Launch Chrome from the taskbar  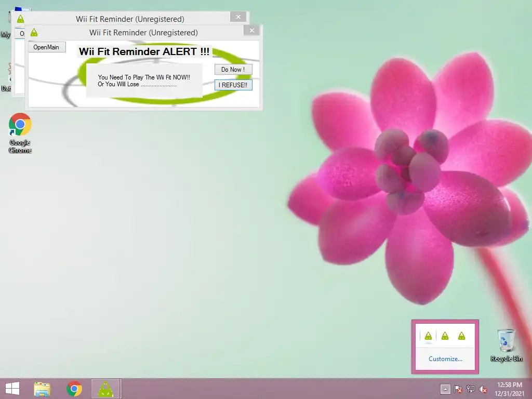[74, 389]
